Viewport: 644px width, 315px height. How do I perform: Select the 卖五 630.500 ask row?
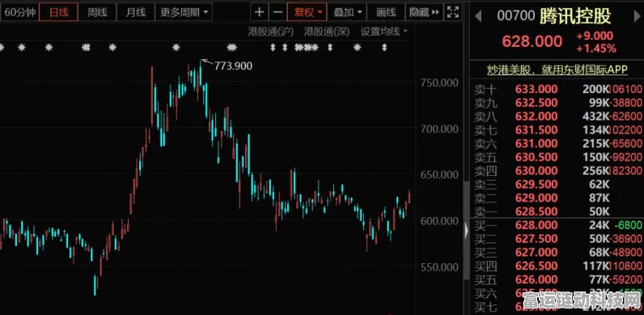(x=557, y=157)
